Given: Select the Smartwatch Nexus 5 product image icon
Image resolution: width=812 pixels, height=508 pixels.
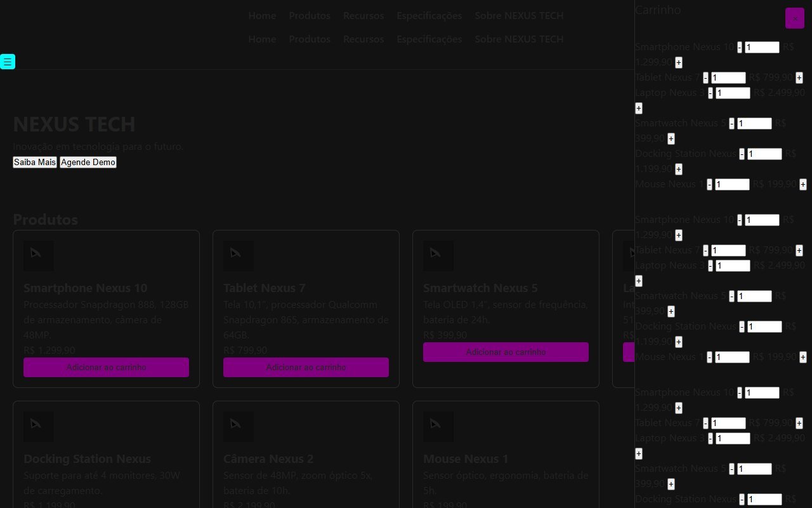Looking at the screenshot, I should pos(438,256).
